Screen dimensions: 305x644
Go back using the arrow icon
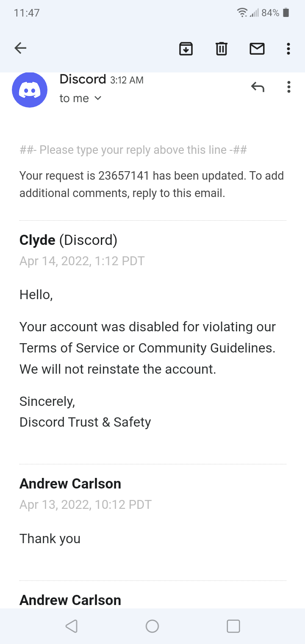20,48
